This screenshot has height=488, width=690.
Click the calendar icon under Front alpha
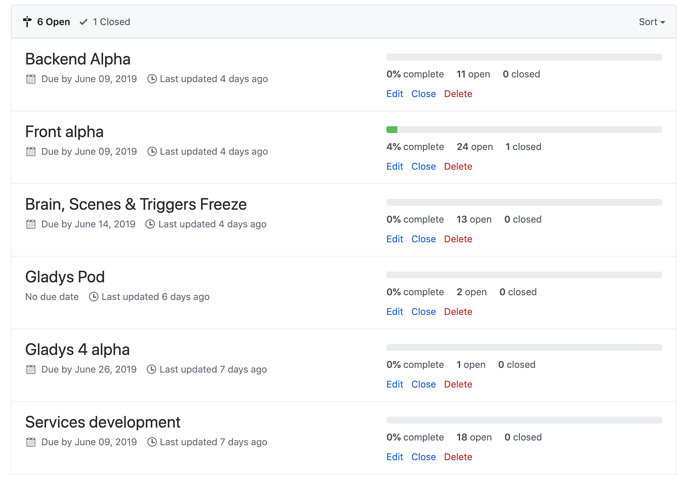click(x=30, y=151)
